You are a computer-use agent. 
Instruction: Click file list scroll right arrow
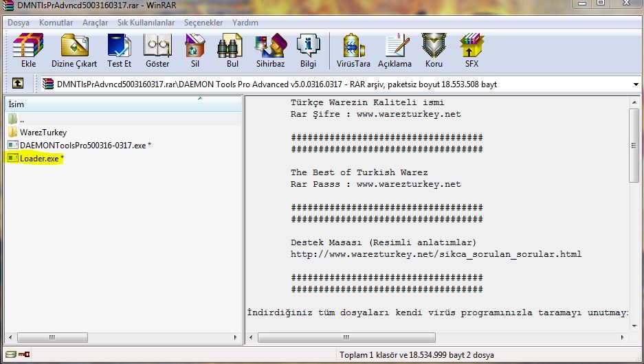point(235,337)
